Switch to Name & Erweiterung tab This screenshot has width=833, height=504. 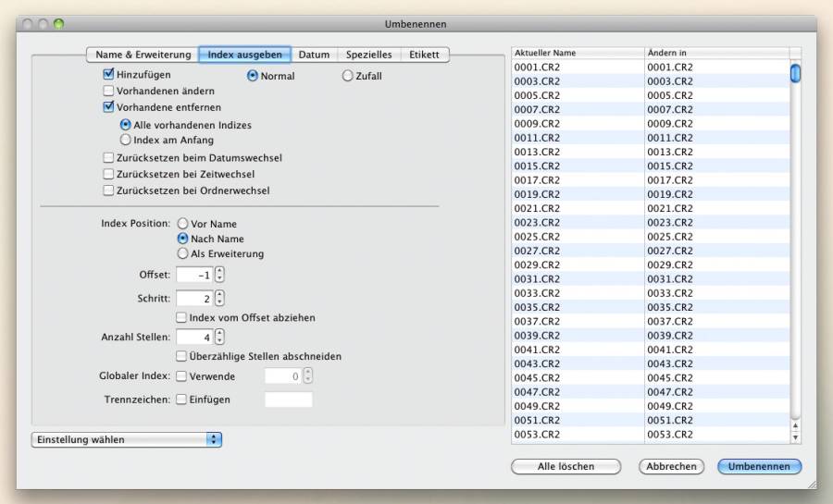[x=143, y=55]
